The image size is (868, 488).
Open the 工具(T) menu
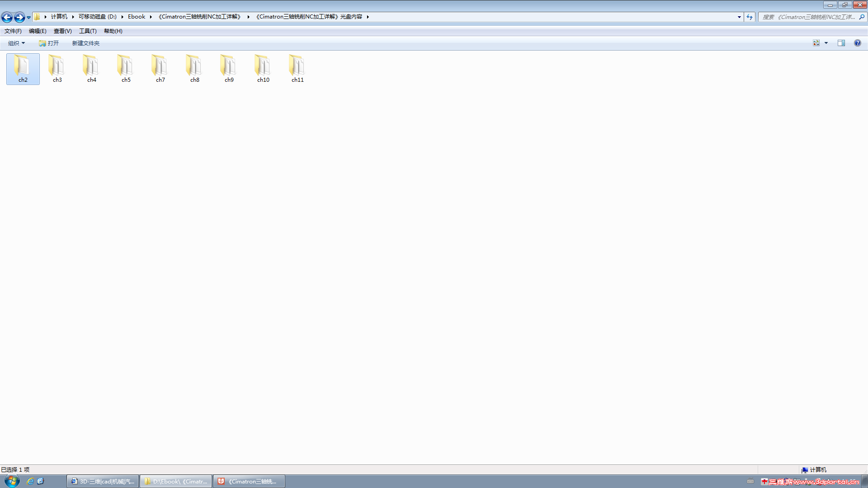(x=88, y=31)
